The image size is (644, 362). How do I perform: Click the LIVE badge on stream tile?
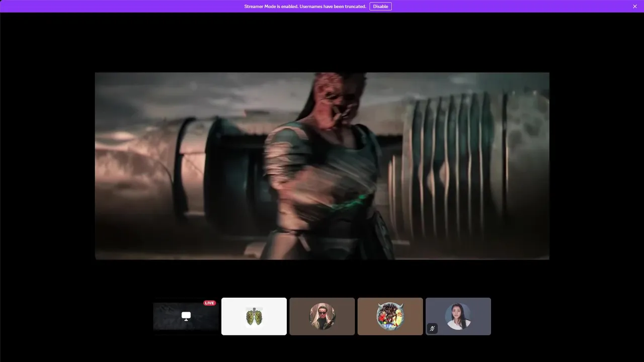pos(210,303)
